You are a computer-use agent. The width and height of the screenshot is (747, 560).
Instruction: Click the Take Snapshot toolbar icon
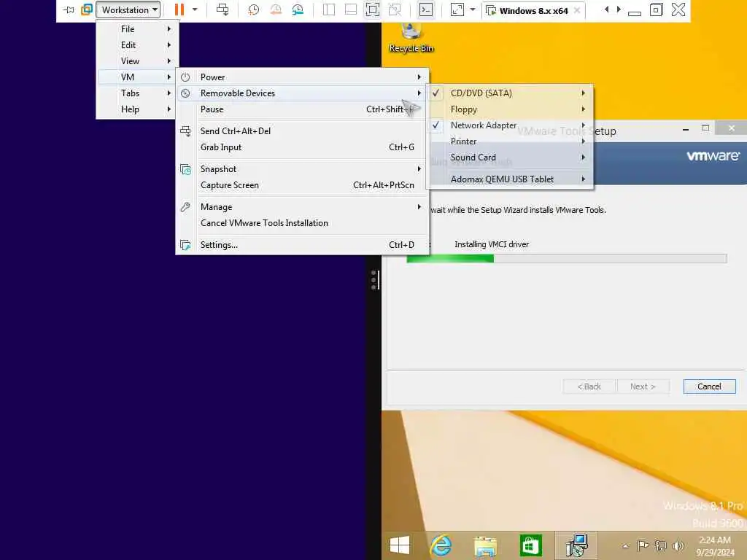[253, 9]
